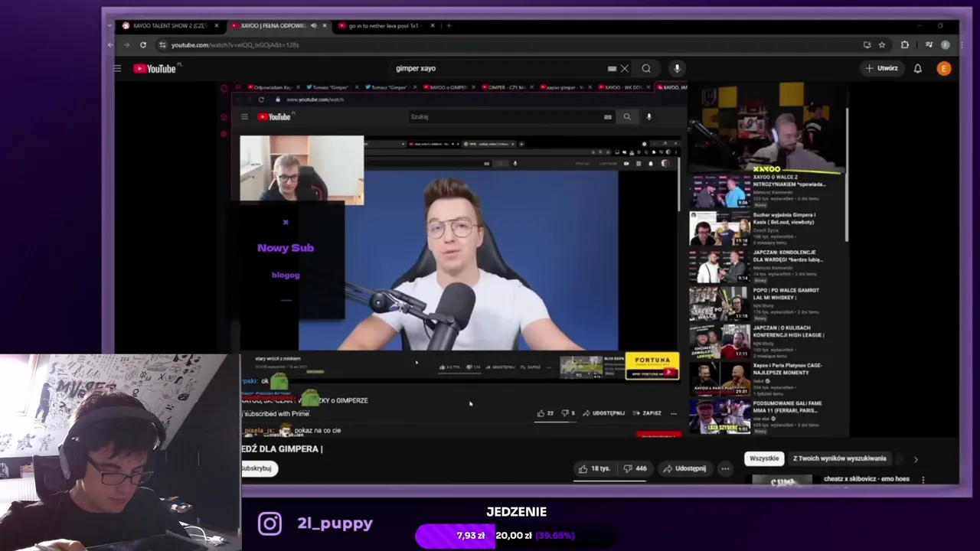Open the site info icon in address bar

pos(162,44)
